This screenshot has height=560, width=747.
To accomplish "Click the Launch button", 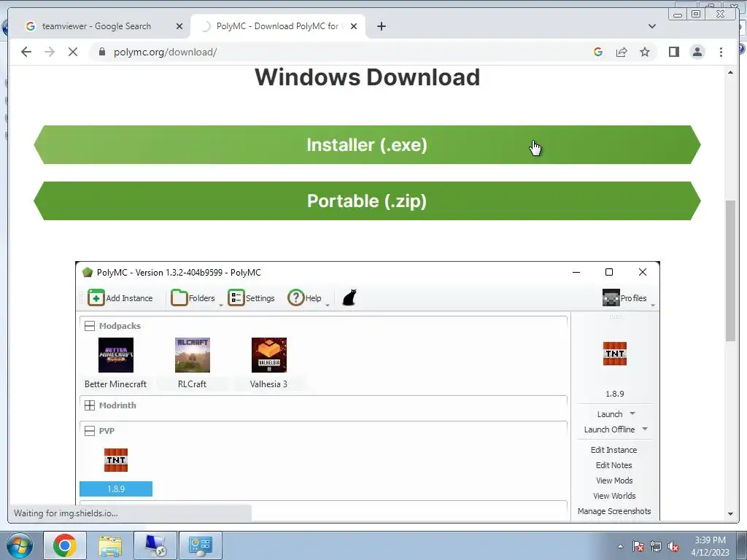I will click(x=610, y=414).
